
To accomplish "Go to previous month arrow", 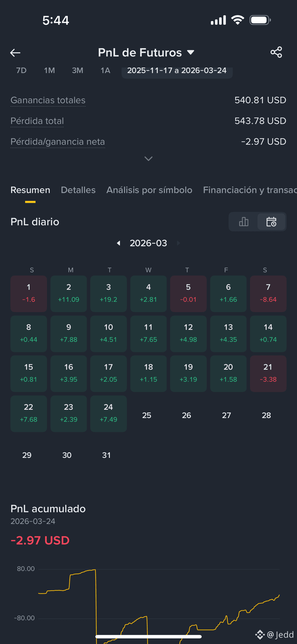I will [x=118, y=243].
